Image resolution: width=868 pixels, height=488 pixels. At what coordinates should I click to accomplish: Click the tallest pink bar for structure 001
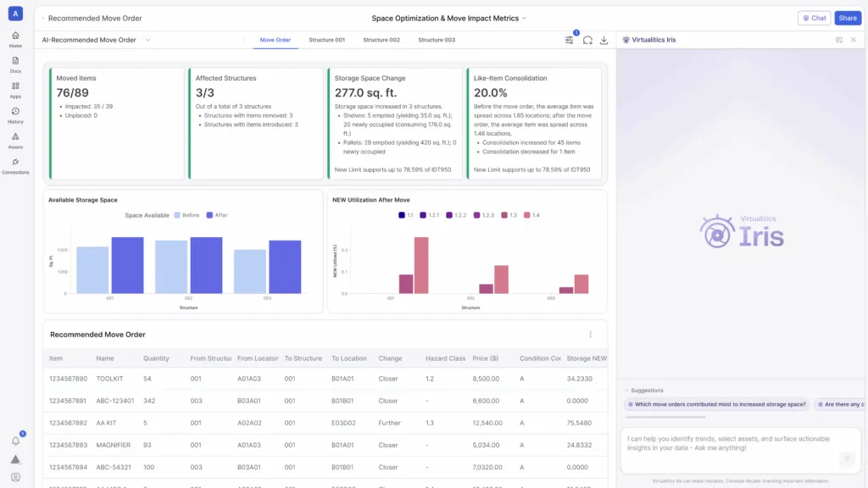click(x=421, y=265)
